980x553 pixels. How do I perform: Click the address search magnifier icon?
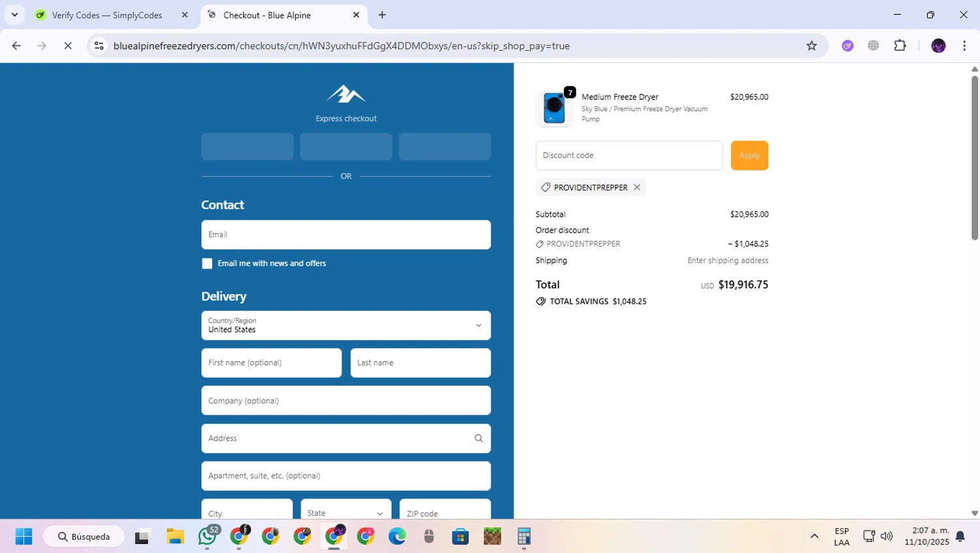pyautogui.click(x=479, y=438)
